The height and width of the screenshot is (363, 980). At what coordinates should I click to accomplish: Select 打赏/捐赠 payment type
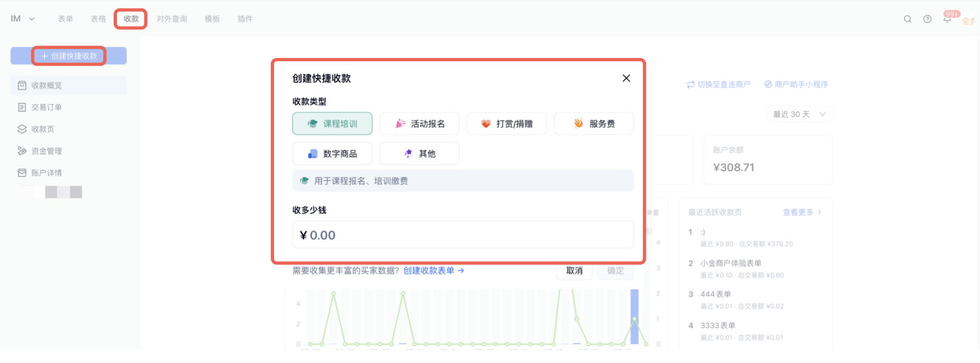click(x=507, y=124)
